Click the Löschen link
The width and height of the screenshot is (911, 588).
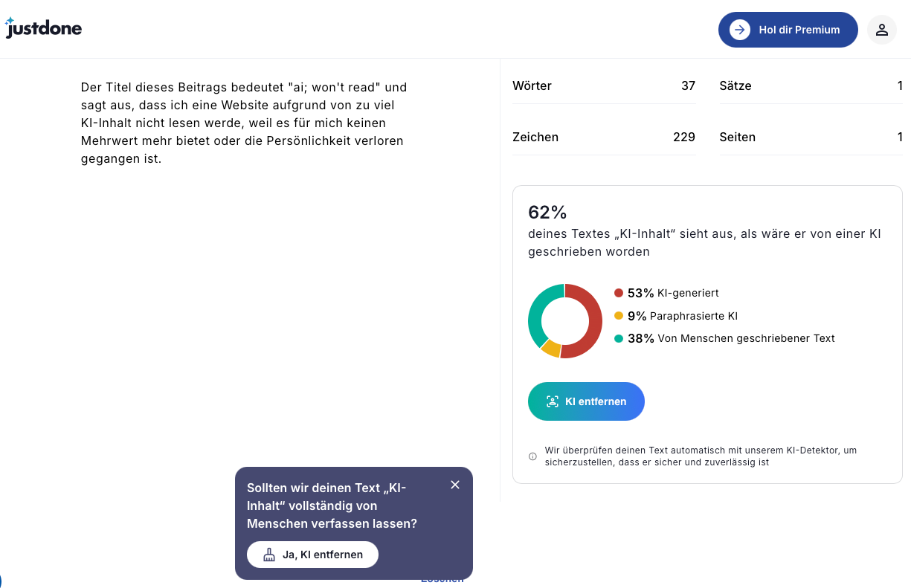pos(442,579)
